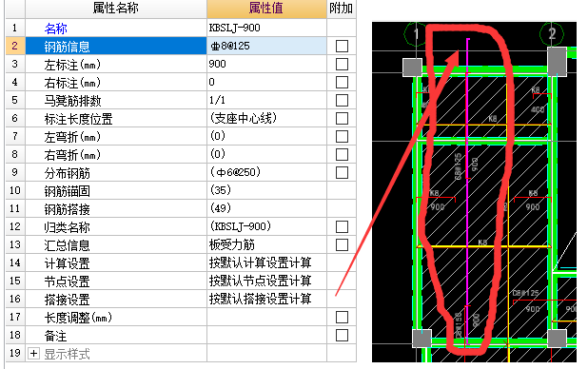
Task: Select the 属性名称 column header
Action: click(116, 9)
